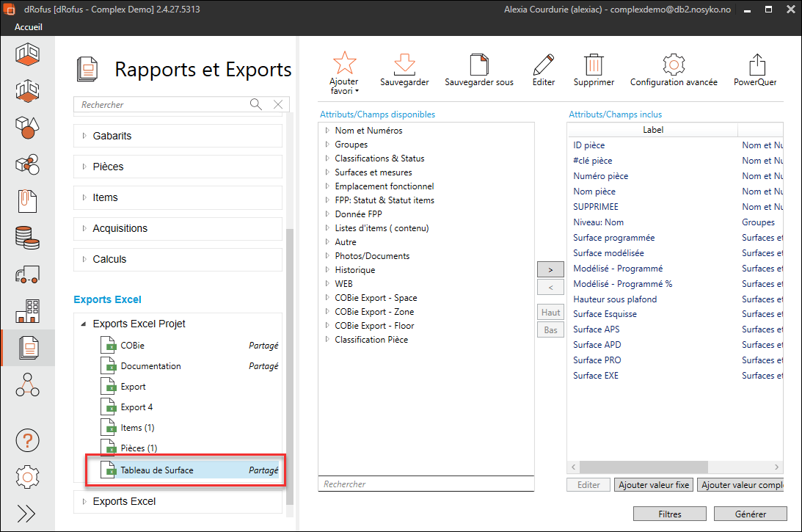This screenshot has height=532, width=802.
Task: Expand the Gabarits report section
Action: [84, 136]
